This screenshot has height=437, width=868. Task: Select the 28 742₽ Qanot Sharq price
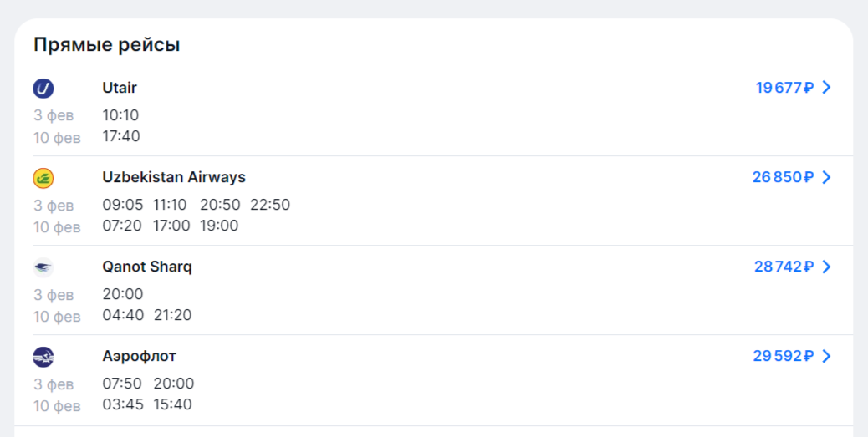[x=784, y=267]
